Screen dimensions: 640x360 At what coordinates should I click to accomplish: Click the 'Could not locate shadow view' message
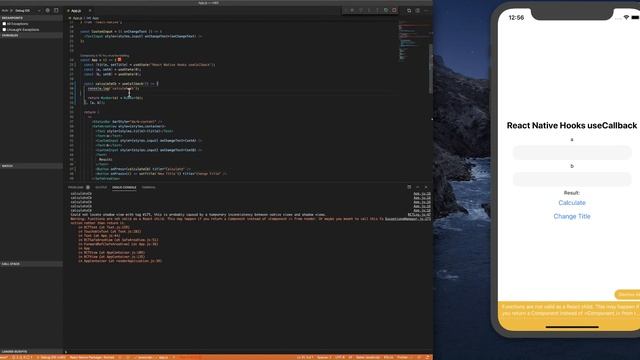click(x=198, y=215)
